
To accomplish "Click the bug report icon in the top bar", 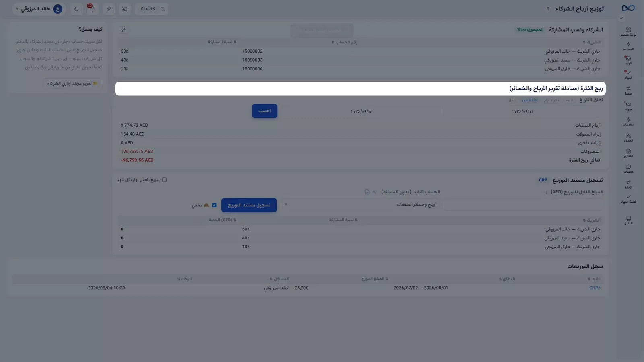I will [x=125, y=9].
